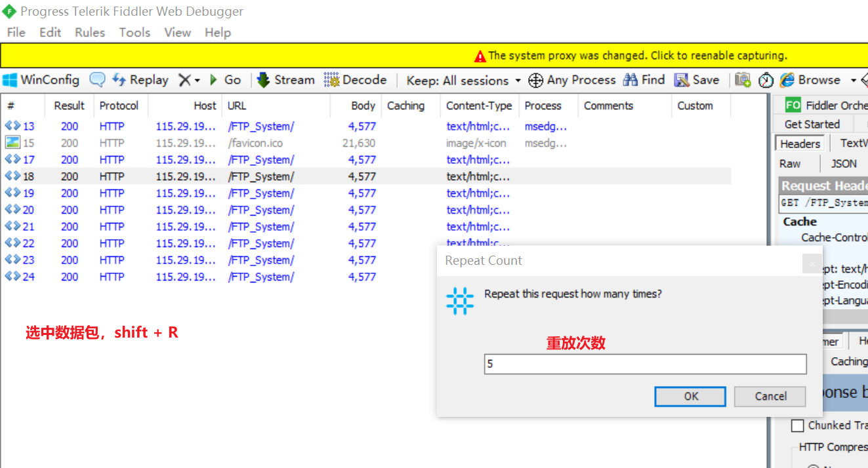The width and height of the screenshot is (868, 468).
Task: Click the Save sessions icon
Action: [682, 80]
